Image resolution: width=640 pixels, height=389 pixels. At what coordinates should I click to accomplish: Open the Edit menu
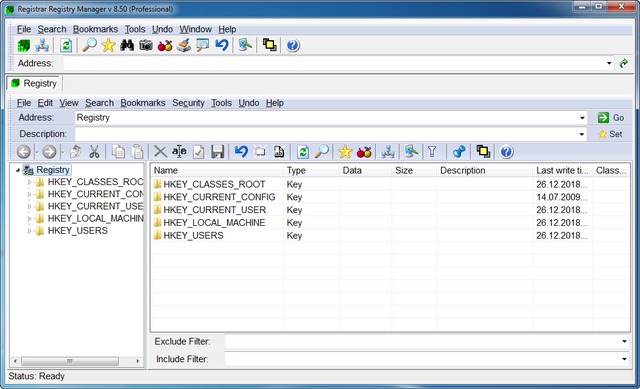(45, 103)
